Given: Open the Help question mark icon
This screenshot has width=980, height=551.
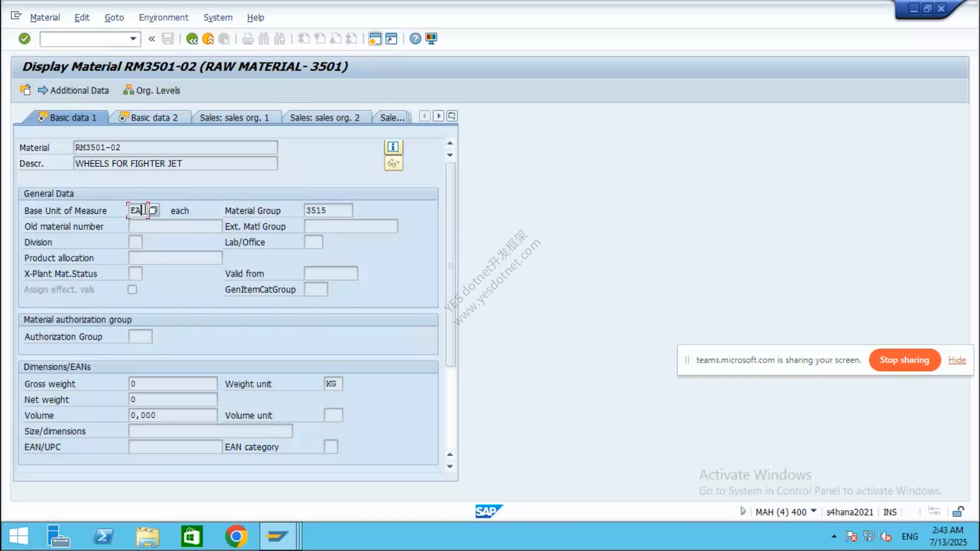Looking at the screenshot, I should coord(415,39).
